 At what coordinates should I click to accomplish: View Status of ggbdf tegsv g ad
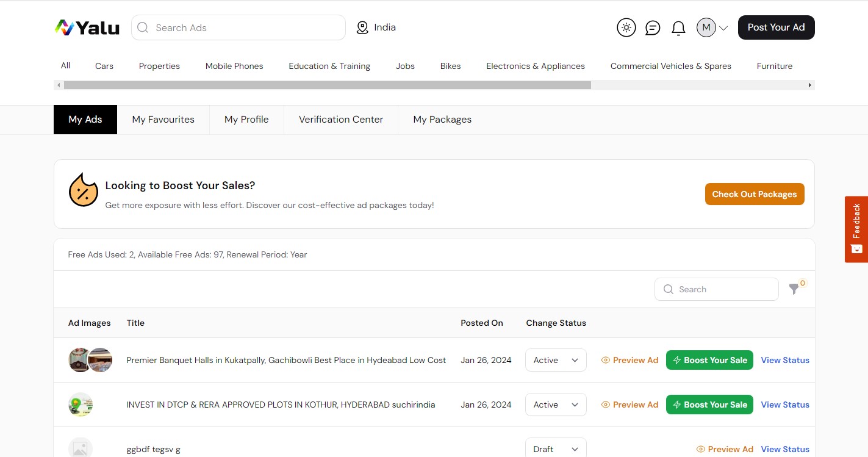coord(785,449)
